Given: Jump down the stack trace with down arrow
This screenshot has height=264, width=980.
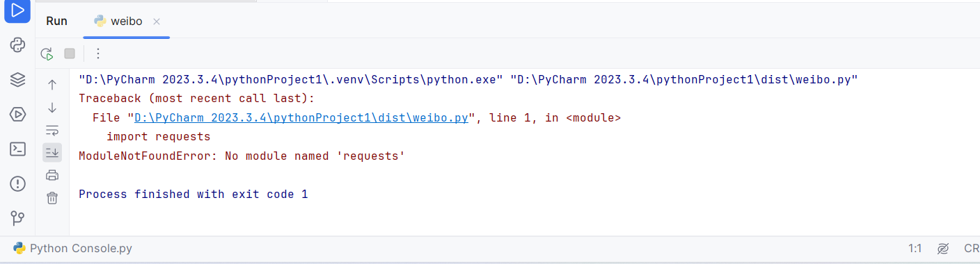Looking at the screenshot, I should click(x=52, y=108).
